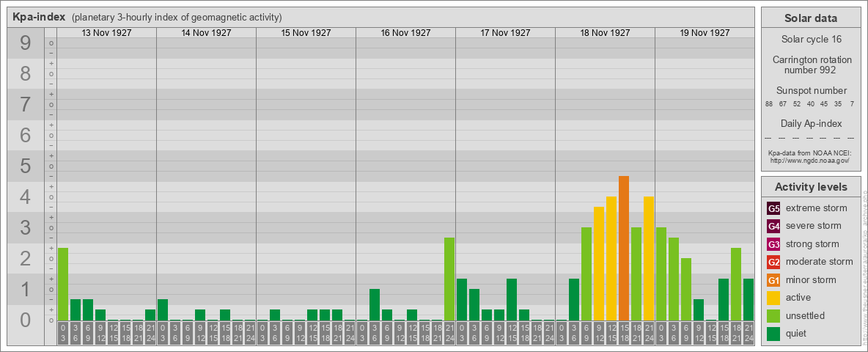Viewport: 868px width, 352px height.
Task: Click the 13 Nov 0-3h light green bar
Action: tap(63, 285)
